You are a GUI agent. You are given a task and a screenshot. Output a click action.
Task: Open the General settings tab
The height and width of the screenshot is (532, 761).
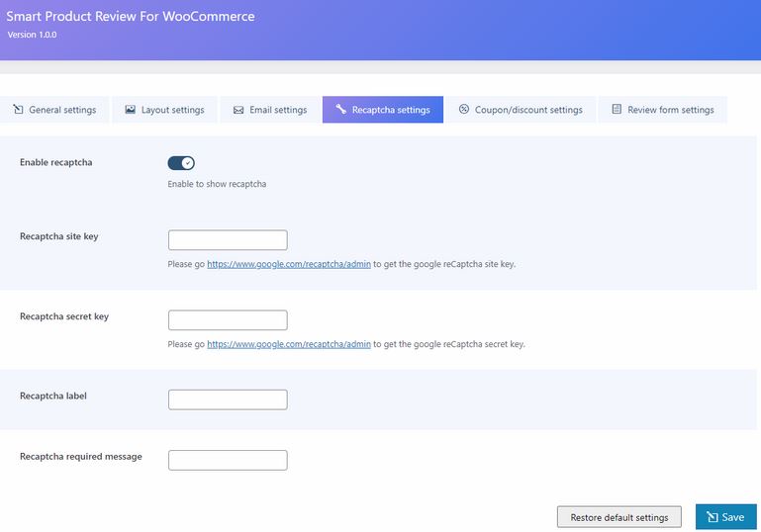[54, 110]
